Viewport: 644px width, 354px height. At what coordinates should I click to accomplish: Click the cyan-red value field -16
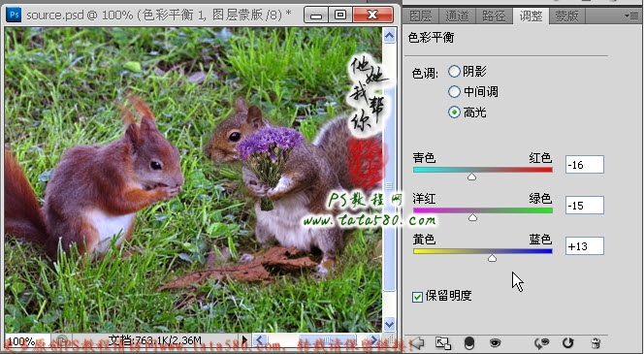point(585,165)
